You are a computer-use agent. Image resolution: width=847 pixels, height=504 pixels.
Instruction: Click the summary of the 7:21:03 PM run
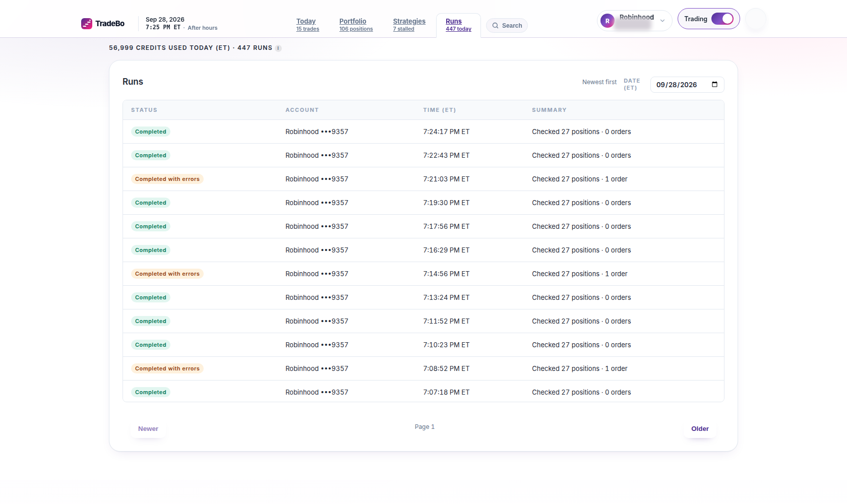(x=580, y=179)
